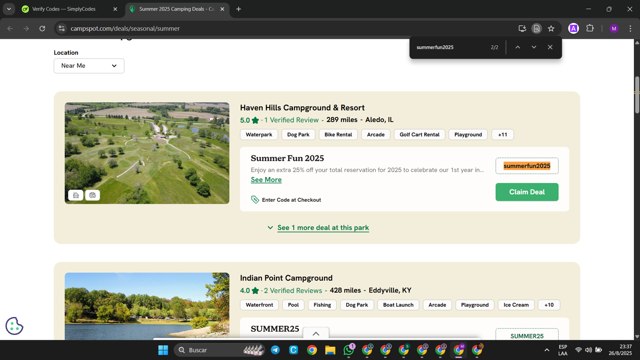Click the Pool amenity tag

tap(293, 305)
